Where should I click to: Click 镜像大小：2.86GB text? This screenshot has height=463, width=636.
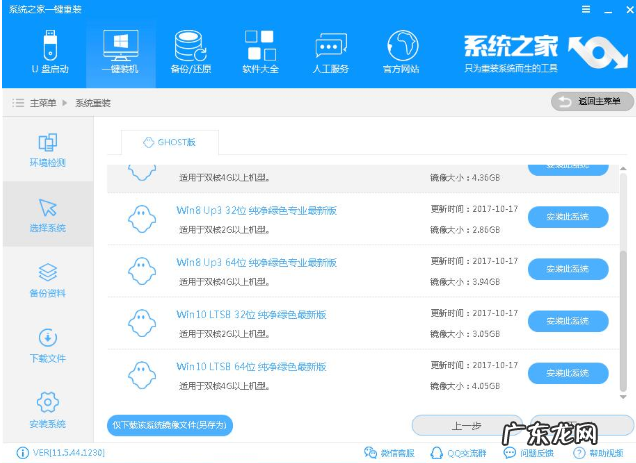(x=465, y=230)
